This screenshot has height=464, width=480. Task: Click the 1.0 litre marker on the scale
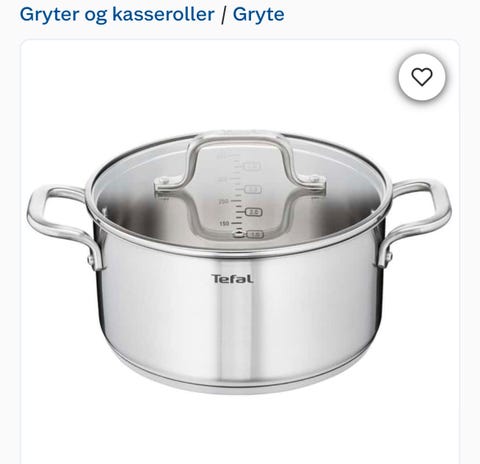coord(255,235)
